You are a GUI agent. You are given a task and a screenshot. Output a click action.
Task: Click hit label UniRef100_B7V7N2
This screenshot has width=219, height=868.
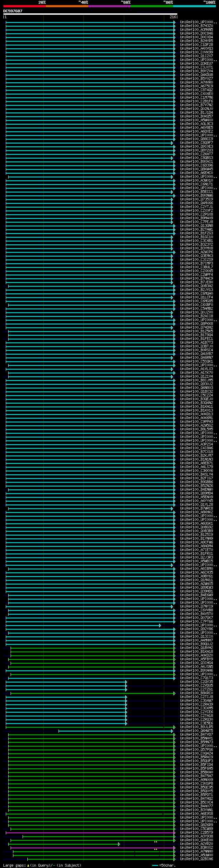(196, 105)
